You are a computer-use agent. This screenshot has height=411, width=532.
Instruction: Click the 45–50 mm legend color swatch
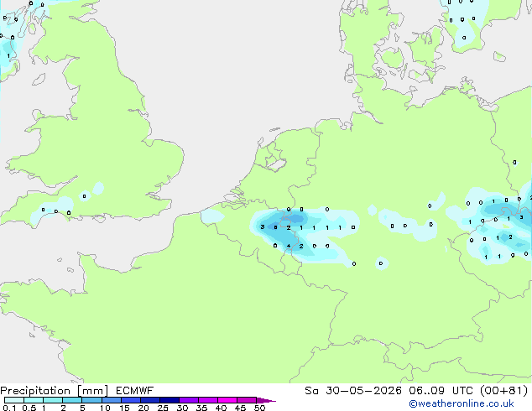247,400
